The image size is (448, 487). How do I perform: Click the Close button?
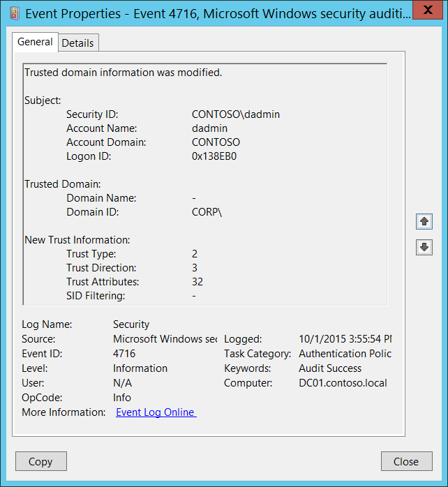406,461
